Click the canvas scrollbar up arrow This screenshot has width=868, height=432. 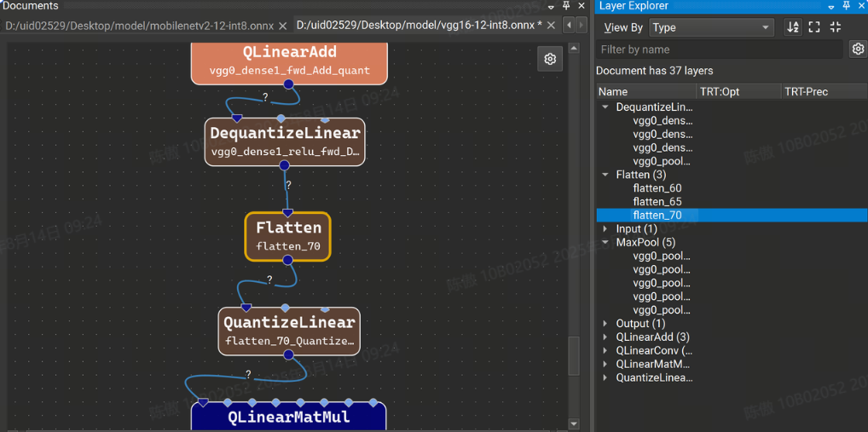(574, 49)
